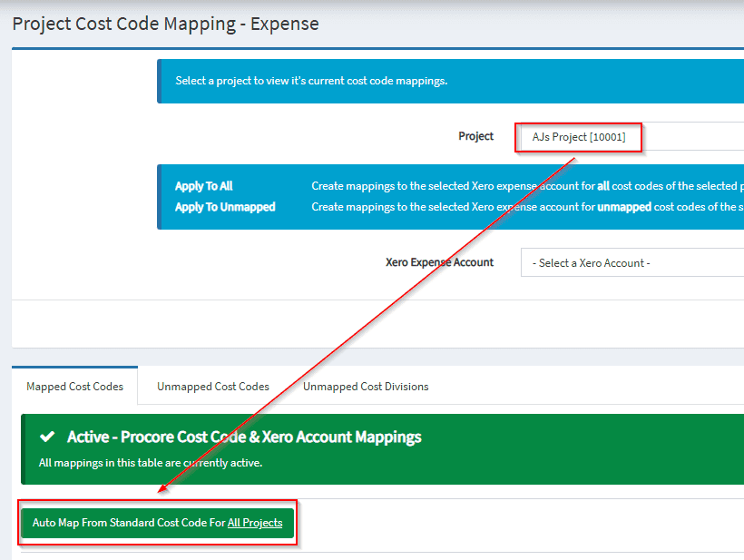Expand the Select a Xero Account dropdown
744x560 pixels.
point(631,263)
